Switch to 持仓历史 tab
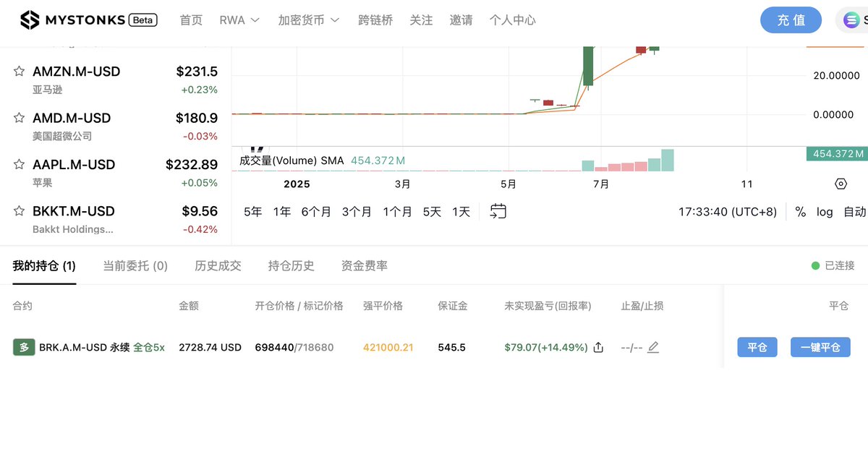The height and width of the screenshot is (449, 868). (292, 266)
